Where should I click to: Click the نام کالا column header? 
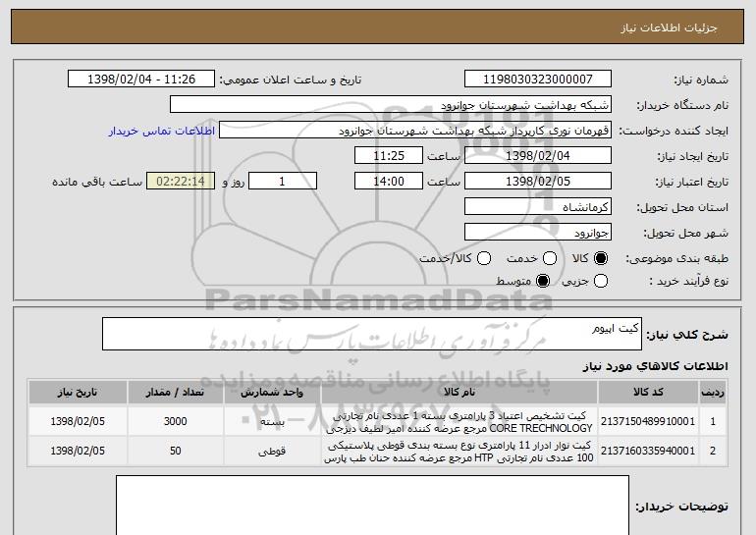[459, 393]
